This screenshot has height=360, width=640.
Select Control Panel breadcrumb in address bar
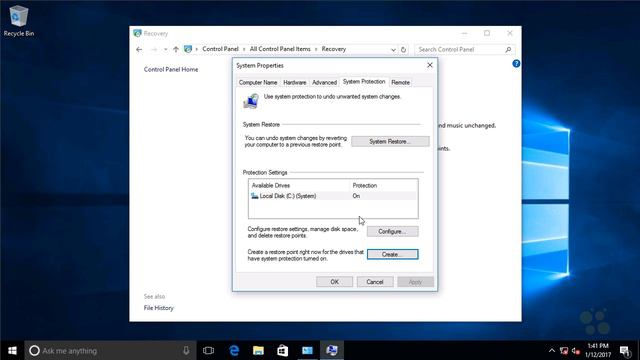pyautogui.click(x=220, y=49)
